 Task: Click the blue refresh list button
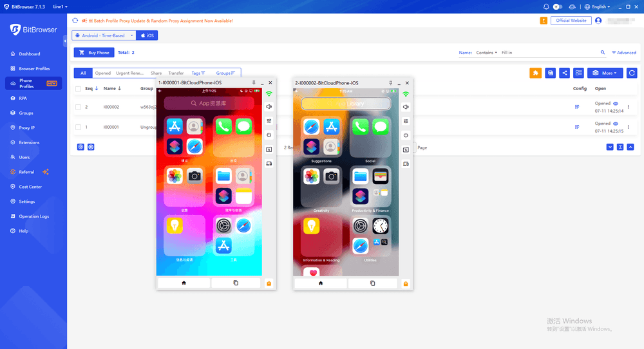tap(632, 73)
